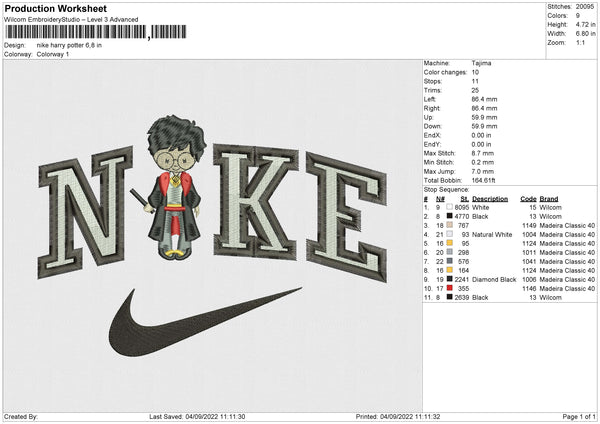
Task: Click the 'St.' column header
Action: click(465, 199)
